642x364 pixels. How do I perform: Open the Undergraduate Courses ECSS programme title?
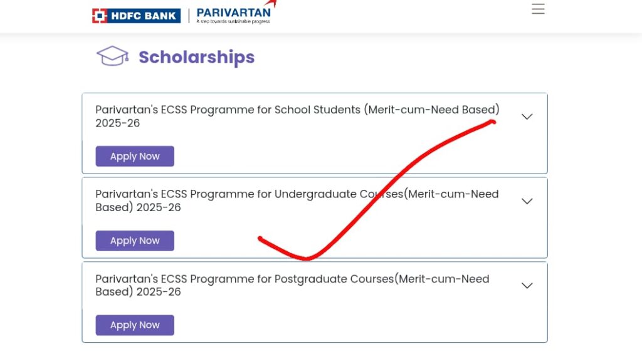(297, 200)
